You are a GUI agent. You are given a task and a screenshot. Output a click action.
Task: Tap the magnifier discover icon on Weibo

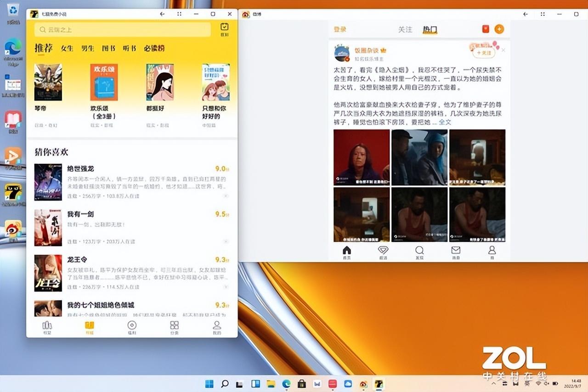(419, 251)
